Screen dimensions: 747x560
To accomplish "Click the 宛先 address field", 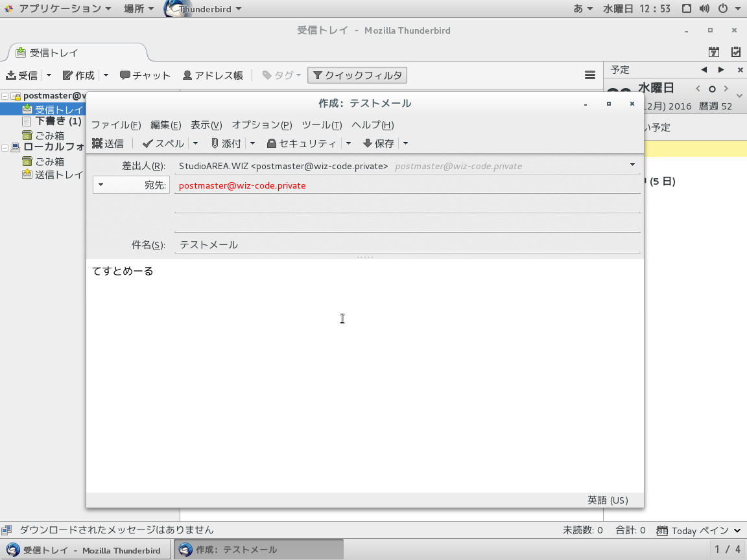I will [x=407, y=185].
